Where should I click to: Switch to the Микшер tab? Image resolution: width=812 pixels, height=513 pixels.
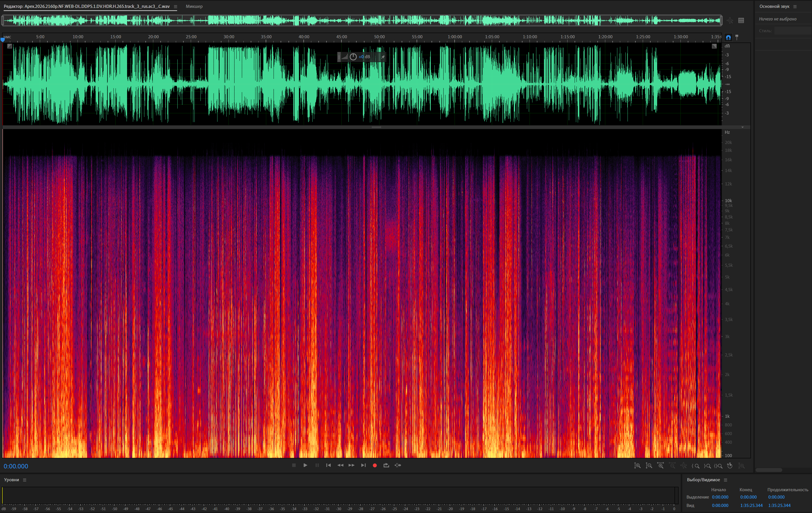194,6
